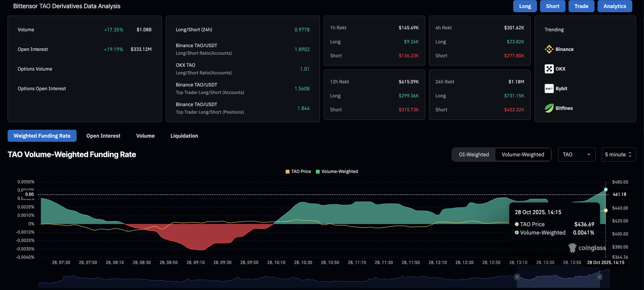This screenshot has height=290, width=644.
Task: Open the Analytics button
Action: pos(615,6)
